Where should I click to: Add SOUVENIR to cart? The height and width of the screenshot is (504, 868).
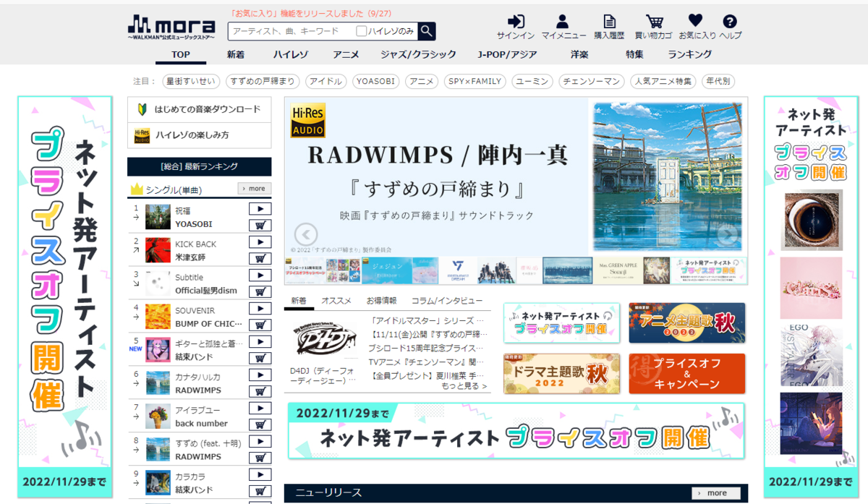click(260, 325)
